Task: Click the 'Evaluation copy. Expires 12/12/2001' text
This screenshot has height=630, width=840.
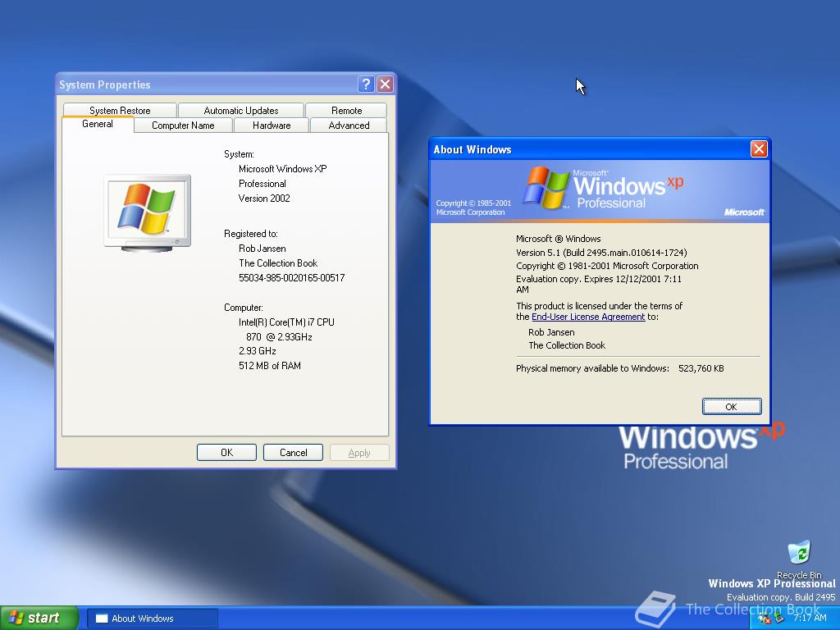Action: coord(598,284)
